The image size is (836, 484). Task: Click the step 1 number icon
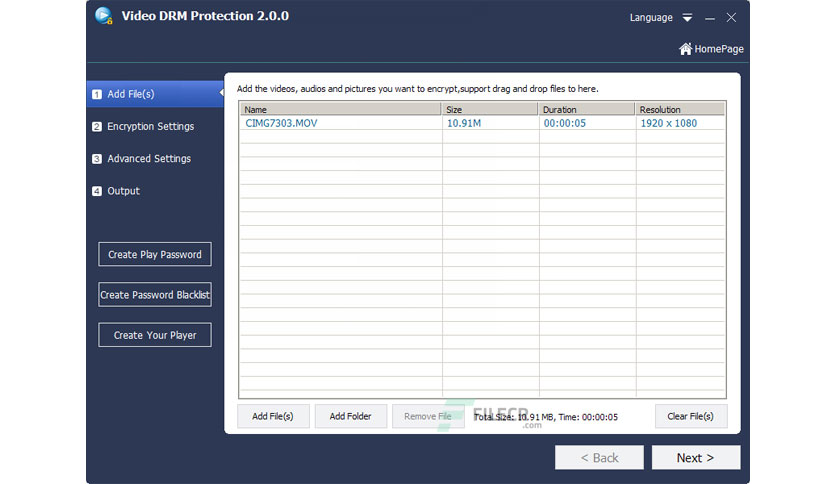tap(97, 94)
